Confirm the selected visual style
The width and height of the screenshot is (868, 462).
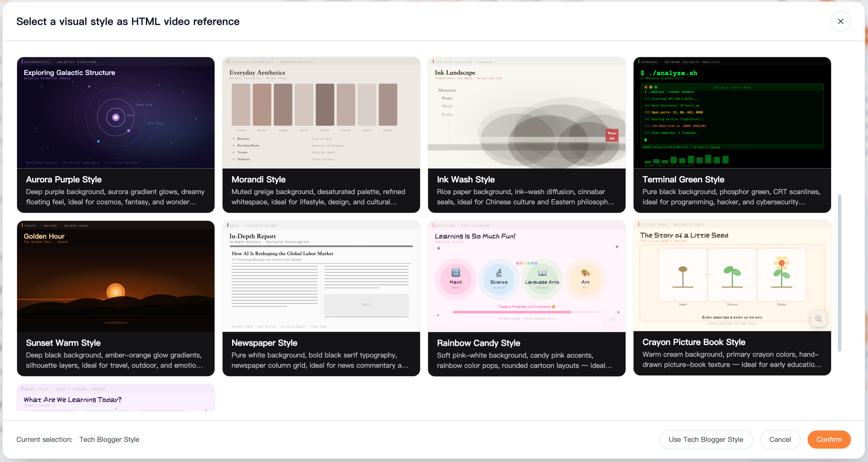click(x=829, y=439)
